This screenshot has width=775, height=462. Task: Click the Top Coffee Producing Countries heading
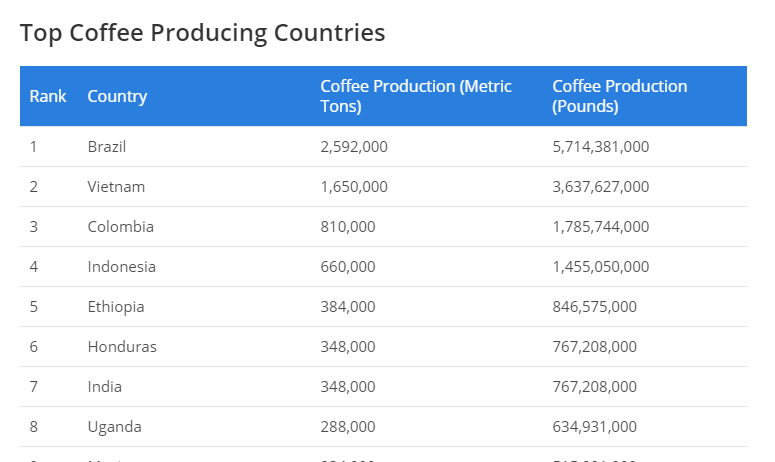pyautogui.click(x=202, y=32)
